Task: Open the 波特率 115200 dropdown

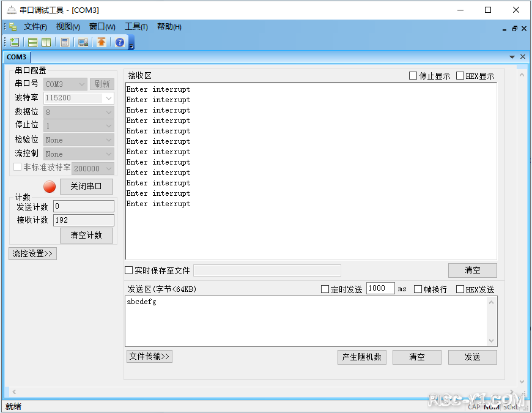Action: [x=79, y=98]
